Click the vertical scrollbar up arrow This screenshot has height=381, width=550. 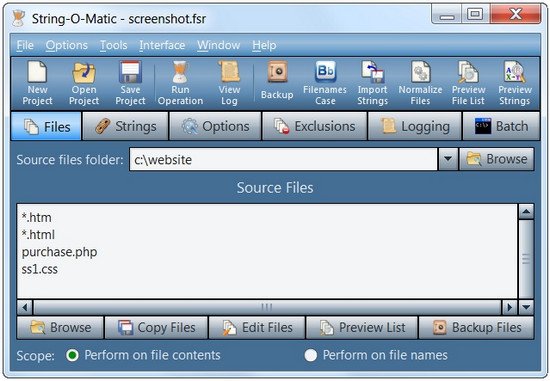pos(526,212)
